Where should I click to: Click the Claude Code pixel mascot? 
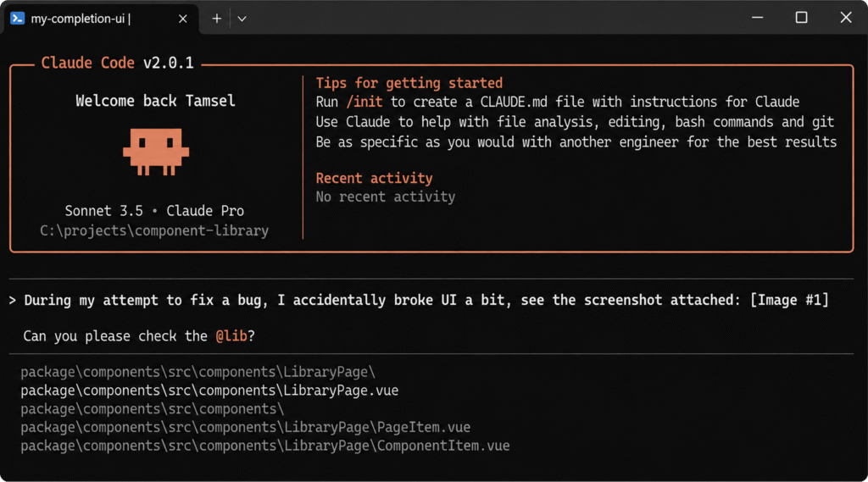pos(156,152)
